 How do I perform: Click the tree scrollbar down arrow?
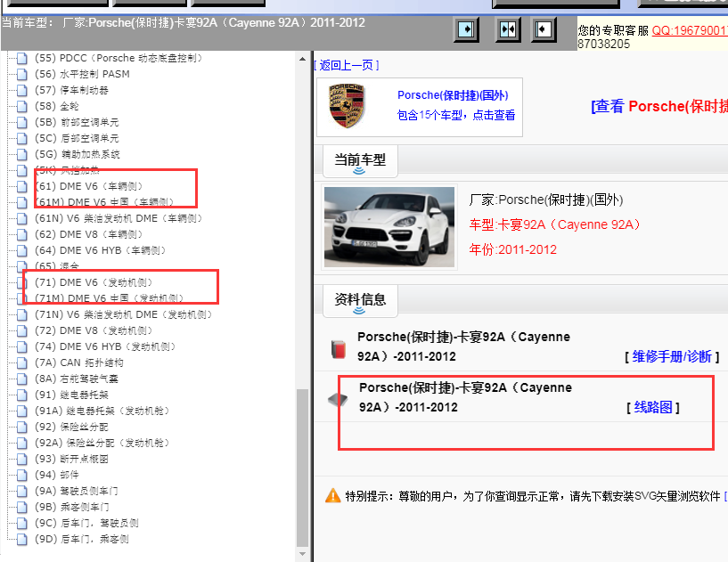click(x=302, y=554)
